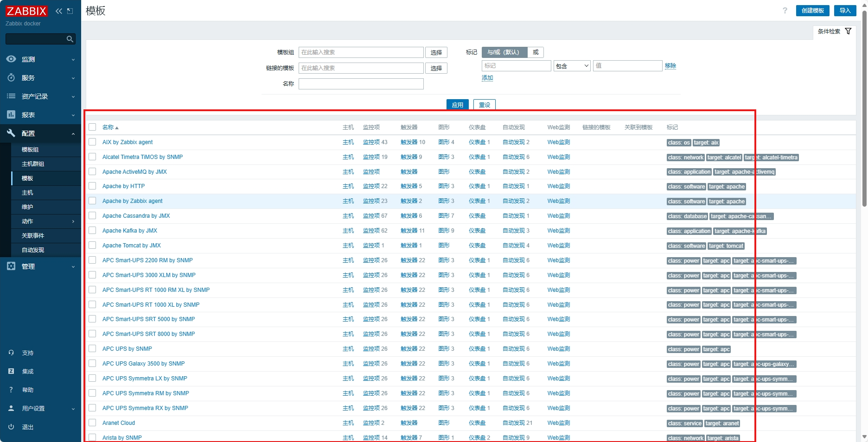
Task: Click 选择 next to 模板组 field
Action: pos(436,52)
